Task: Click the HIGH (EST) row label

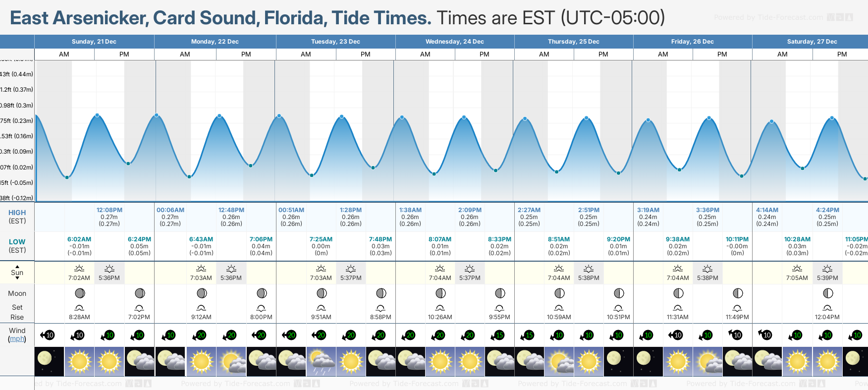Action: [17, 217]
